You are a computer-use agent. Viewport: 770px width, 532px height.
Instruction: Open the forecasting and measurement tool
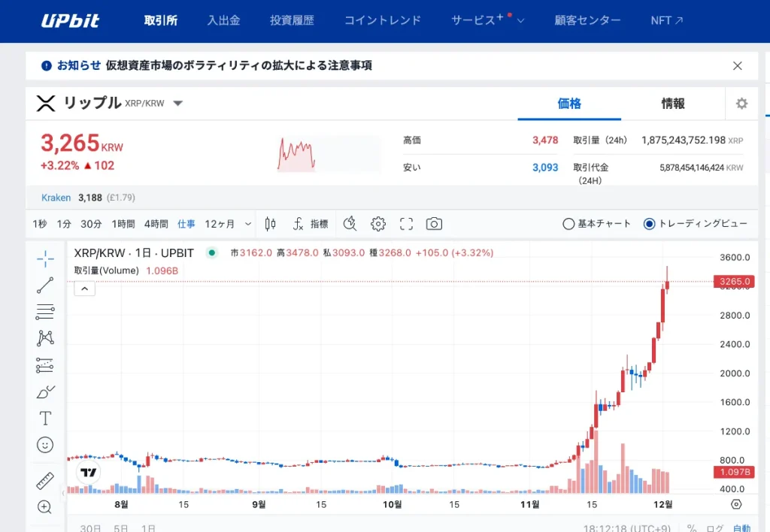pyautogui.click(x=45, y=365)
